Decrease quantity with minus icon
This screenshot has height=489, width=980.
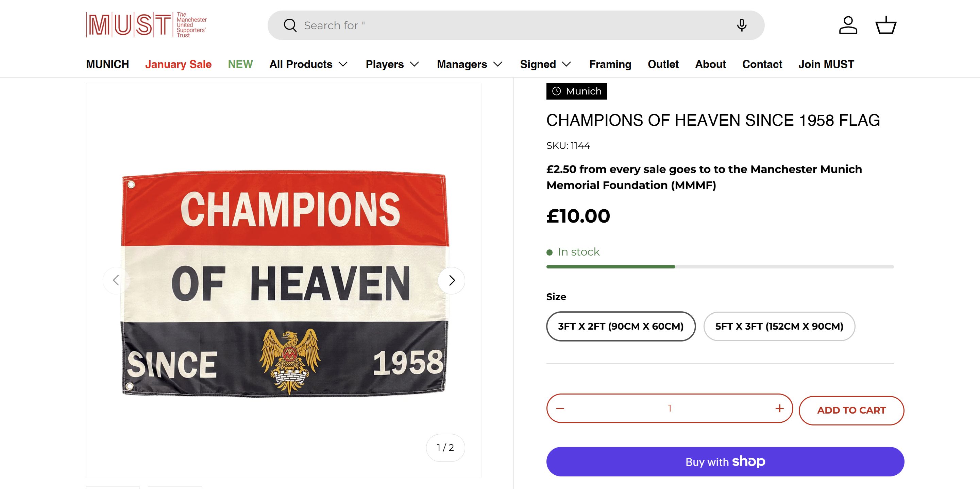pyautogui.click(x=560, y=408)
